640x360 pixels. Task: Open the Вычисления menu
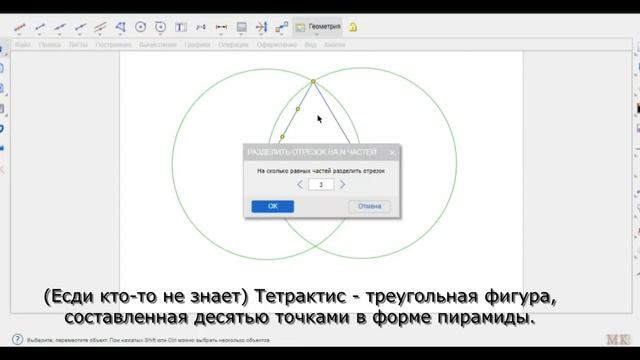tap(158, 45)
